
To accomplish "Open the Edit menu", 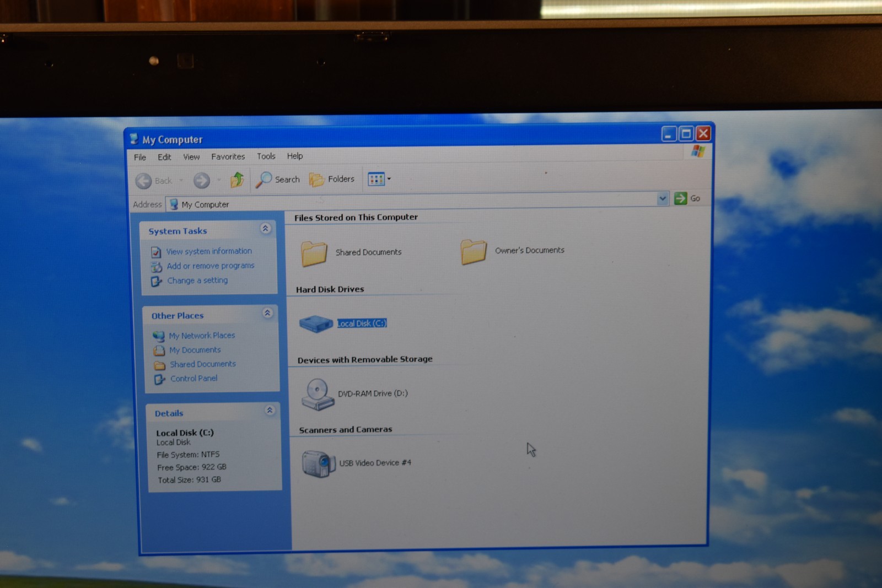I will tap(164, 157).
